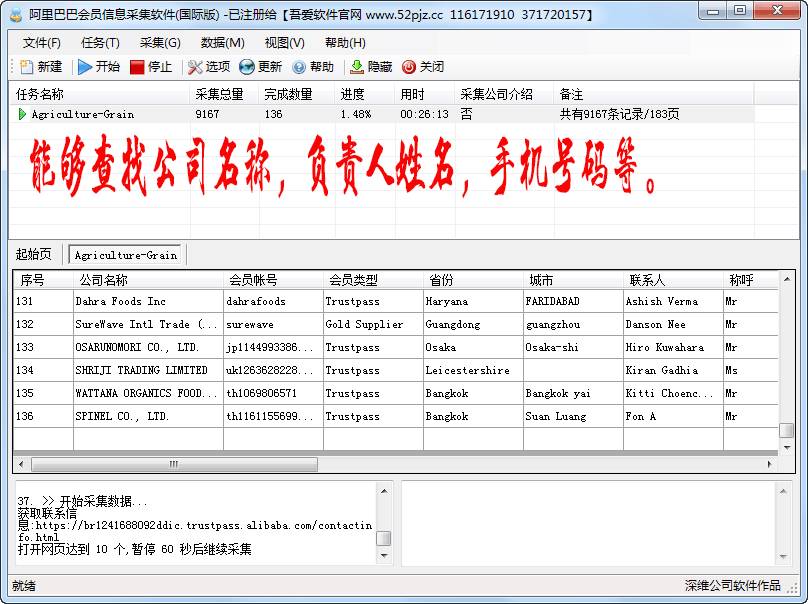Viewport: 808px width, 604px height.
Task: Click the red 关闭 power icon
Action: click(409, 67)
